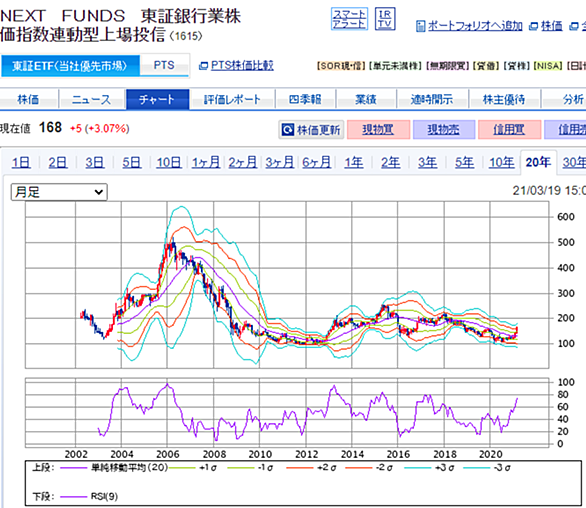Open the 四季報 tab
This screenshot has width=586, height=508.
[x=305, y=99]
